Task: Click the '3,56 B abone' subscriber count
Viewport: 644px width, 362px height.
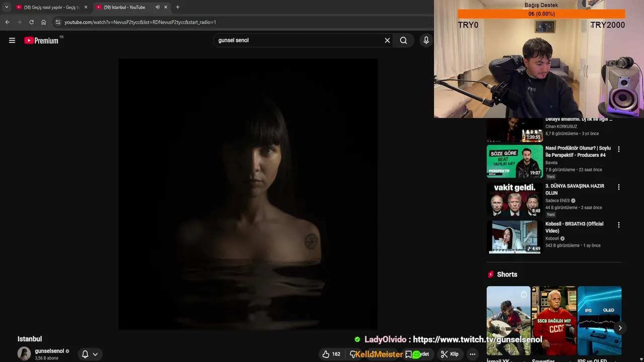Action: [x=46, y=358]
